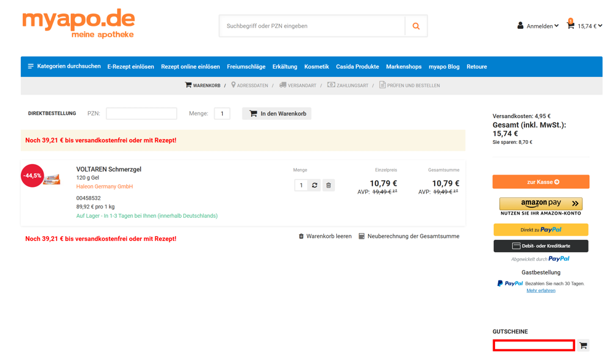Image resolution: width=615 pixels, height=364 pixels.
Task: Select the Prüfen und Bestellen step
Action: (x=409, y=85)
